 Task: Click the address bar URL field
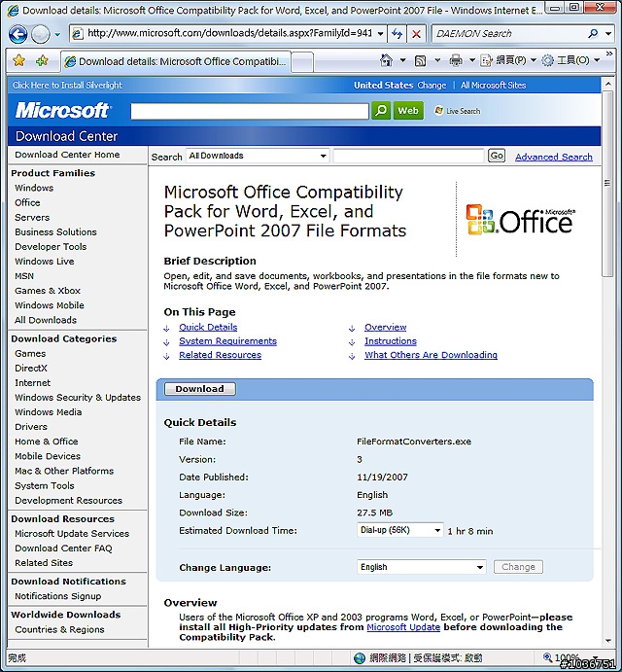tap(229, 33)
